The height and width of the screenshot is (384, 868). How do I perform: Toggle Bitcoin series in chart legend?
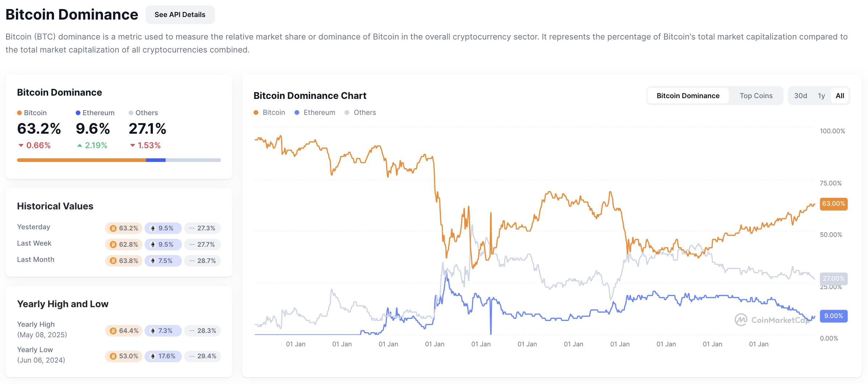pyautogui.click(x=270, y=112)
